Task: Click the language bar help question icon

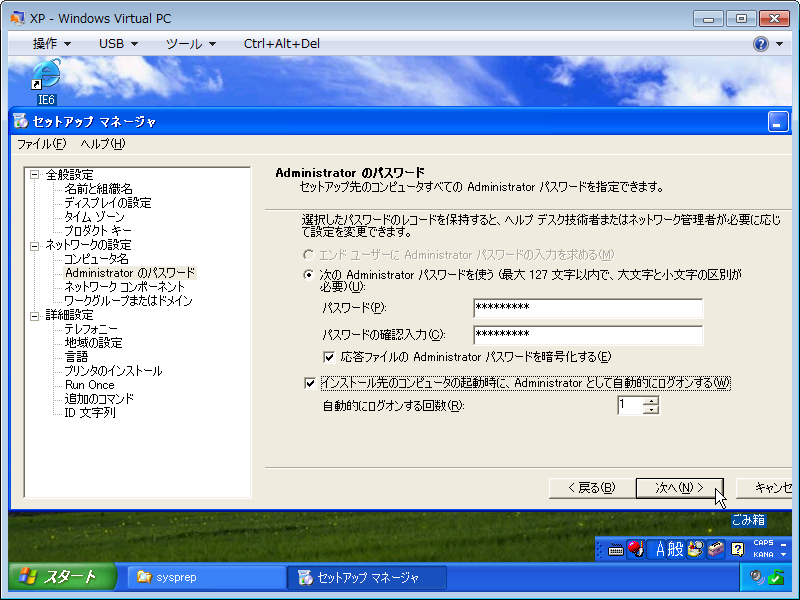Action: pos(737,549)
